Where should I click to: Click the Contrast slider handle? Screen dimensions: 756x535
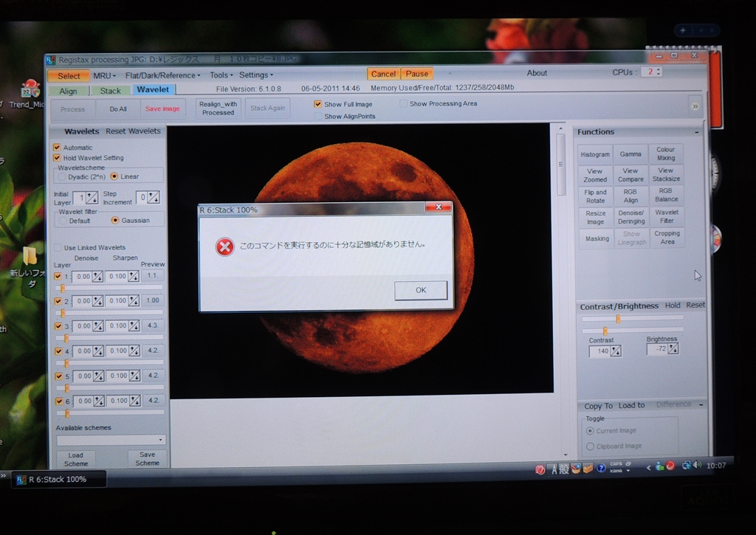coord(605,331)
